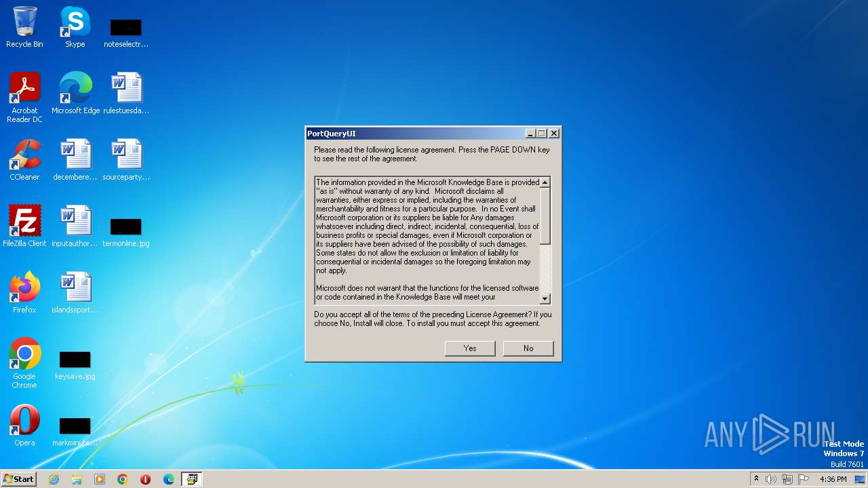Show hidden system tray icons

[x=757, y=479]
